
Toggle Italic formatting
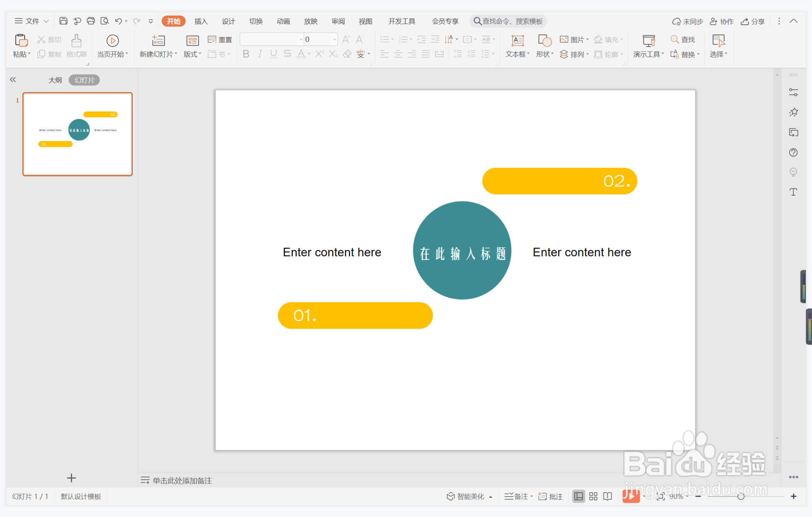click(260, 54)
